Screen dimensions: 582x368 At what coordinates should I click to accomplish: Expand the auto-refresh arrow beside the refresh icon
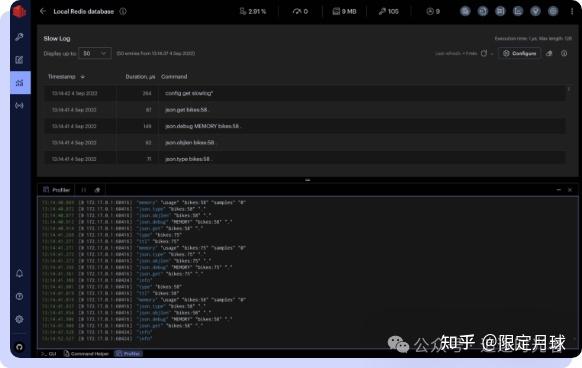point(492,54)
